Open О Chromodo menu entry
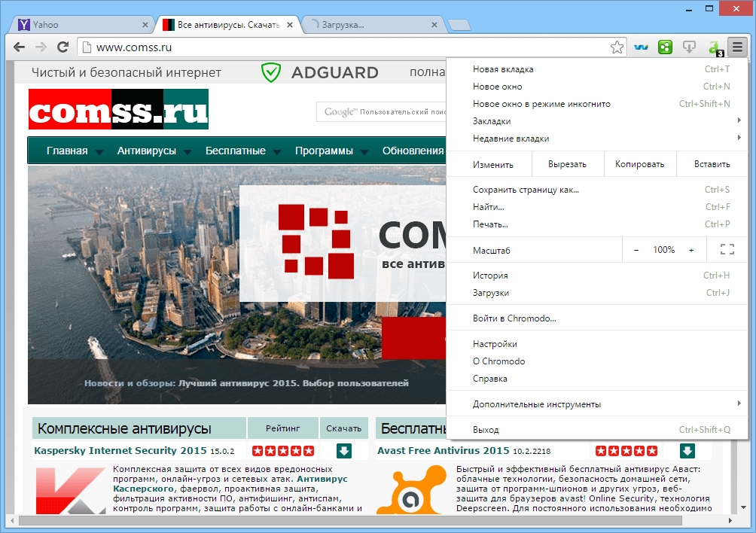 tap(598, 361)
